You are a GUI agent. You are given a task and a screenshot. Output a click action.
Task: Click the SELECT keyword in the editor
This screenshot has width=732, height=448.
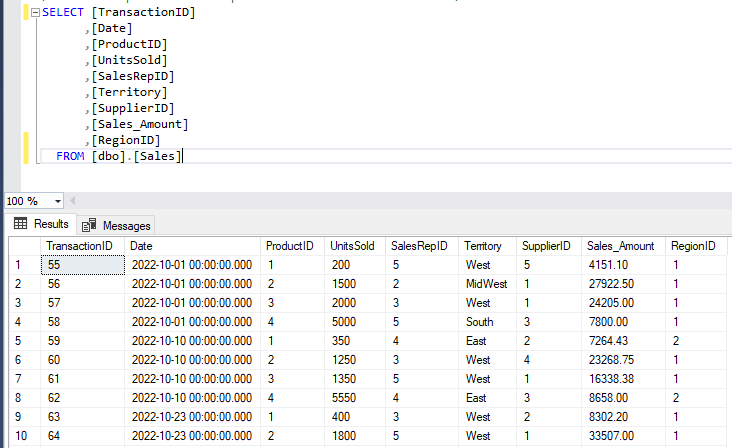(63, 12)
